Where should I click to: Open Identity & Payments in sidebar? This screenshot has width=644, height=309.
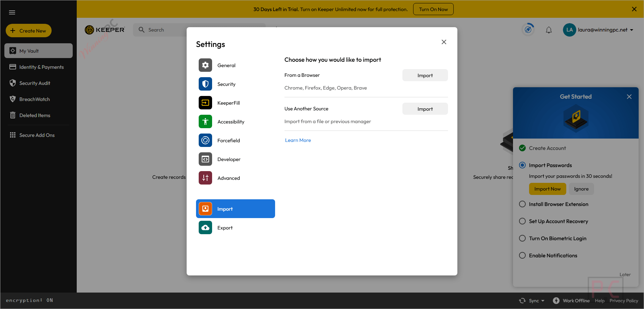coord(39,67)
